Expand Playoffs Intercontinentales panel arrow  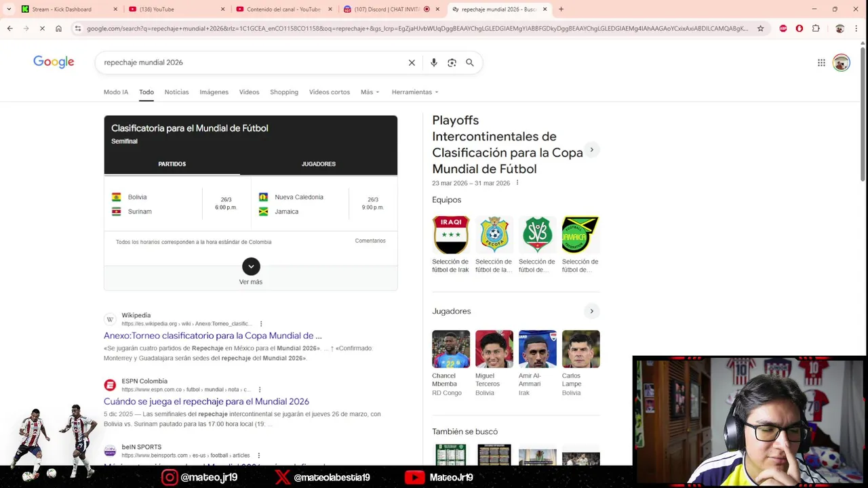[591, 150]
